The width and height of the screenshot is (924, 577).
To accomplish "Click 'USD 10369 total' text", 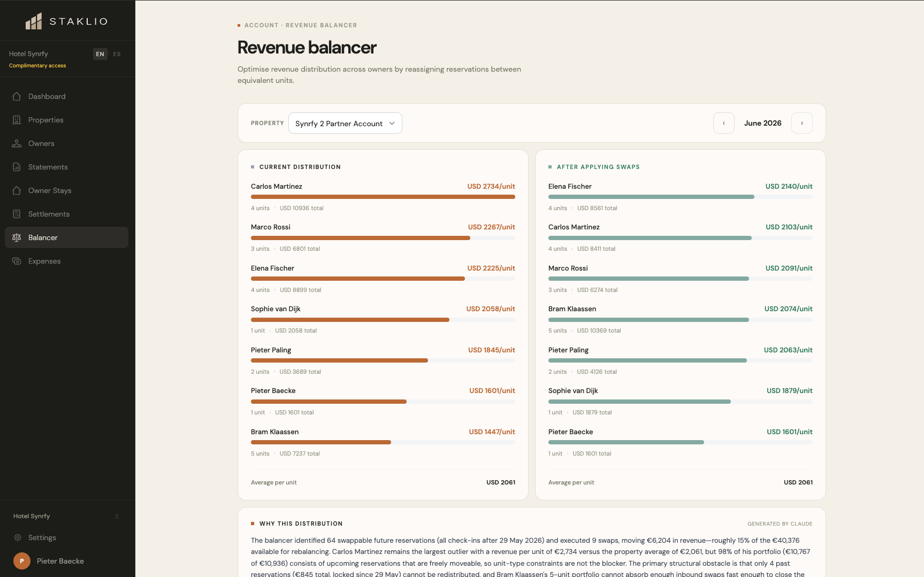I will pos(599,330).
